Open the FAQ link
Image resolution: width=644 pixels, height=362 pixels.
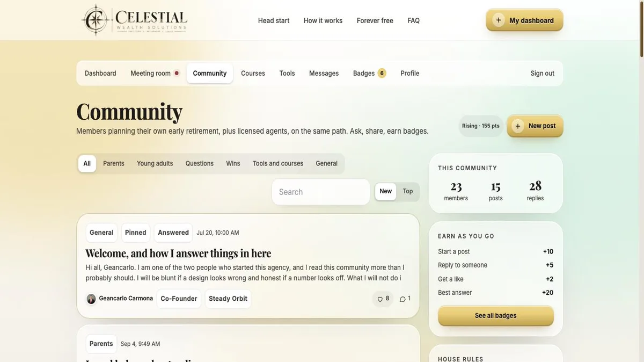pos(414,20)
